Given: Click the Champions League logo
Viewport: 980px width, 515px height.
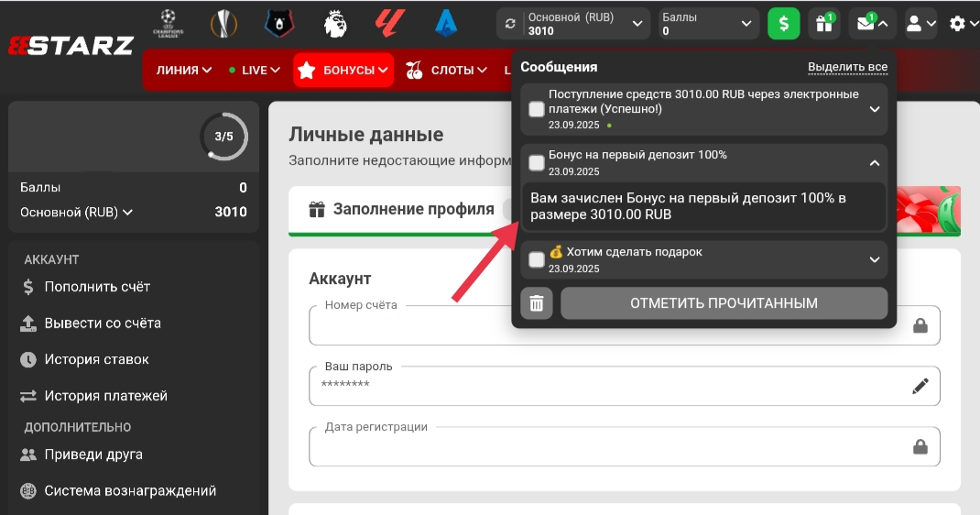Looking at the screenshot, I should pos(167,23).
